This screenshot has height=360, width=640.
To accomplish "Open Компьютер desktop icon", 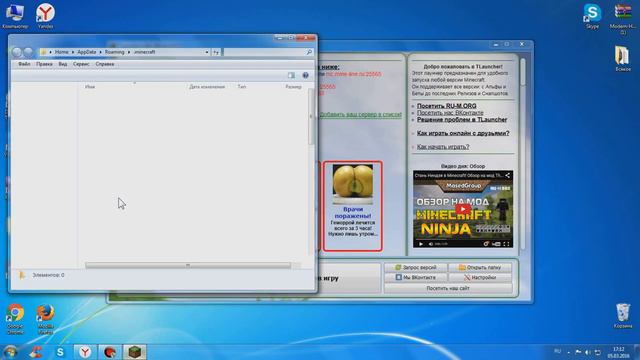I will pos(15,16).
